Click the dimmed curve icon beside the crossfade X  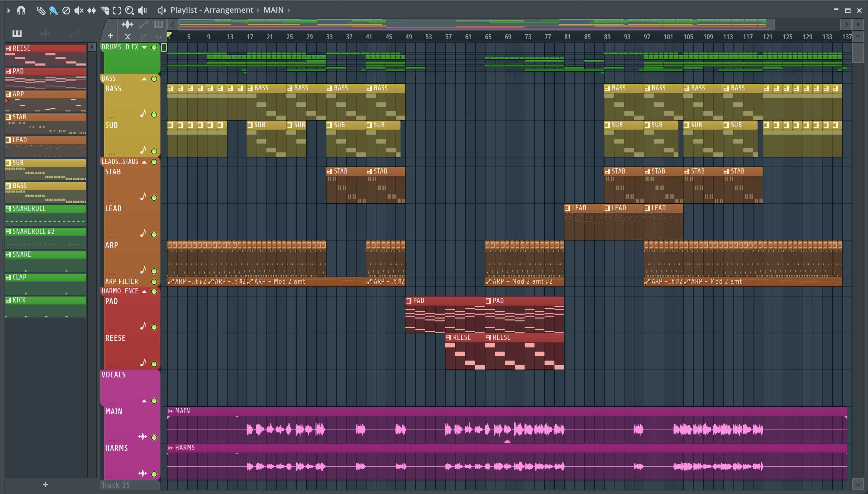(143, 37)
